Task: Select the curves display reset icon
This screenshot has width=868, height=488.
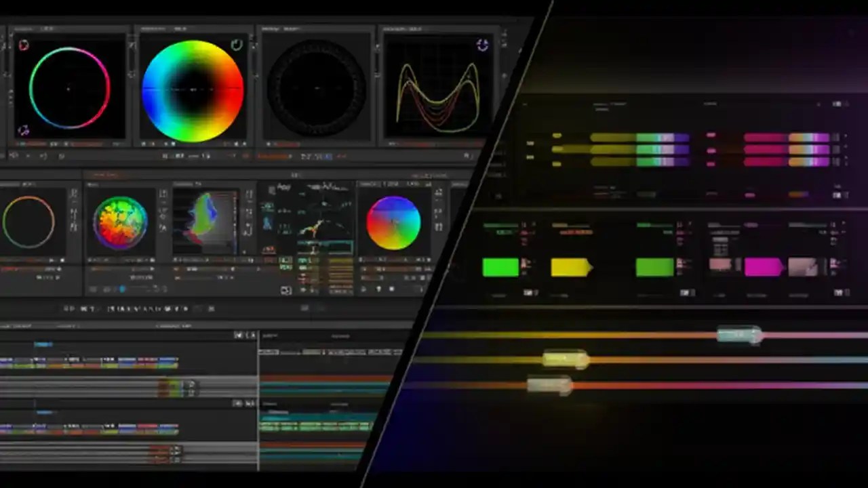Action: pos(482,45)
